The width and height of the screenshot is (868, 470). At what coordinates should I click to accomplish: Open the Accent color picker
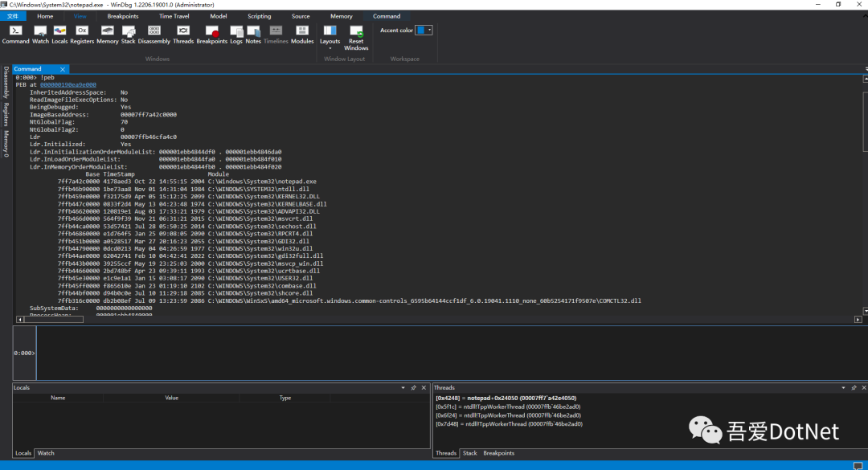(424, 31)
